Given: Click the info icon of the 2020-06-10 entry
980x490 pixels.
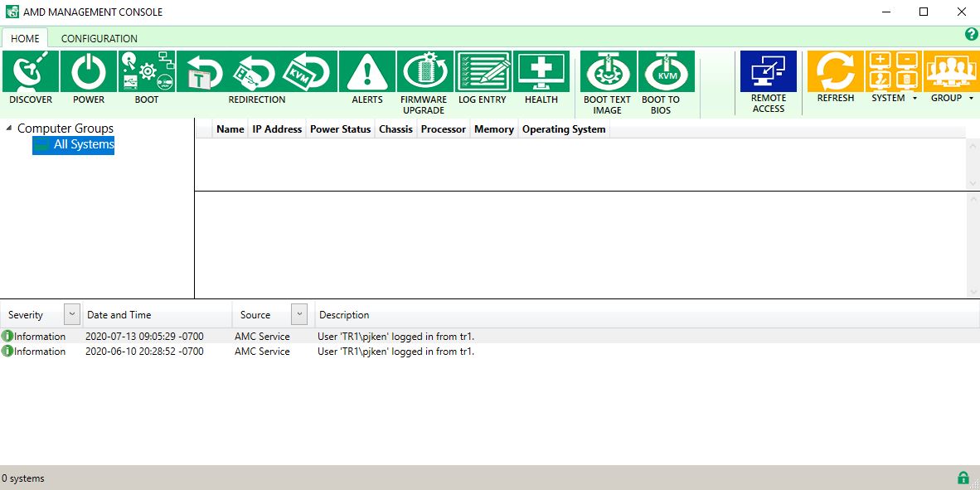Looking at the screenshot, I should pyautogui.click(x=7, y=352).
